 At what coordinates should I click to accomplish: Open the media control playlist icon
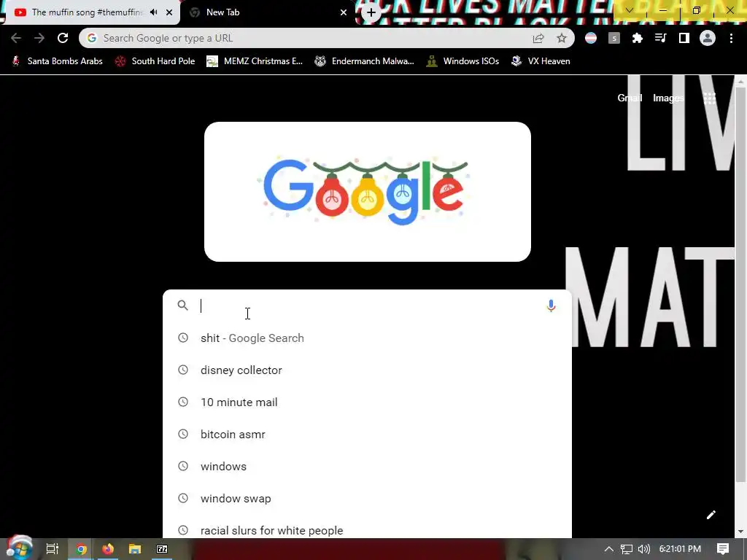click(x=661, y=38)
